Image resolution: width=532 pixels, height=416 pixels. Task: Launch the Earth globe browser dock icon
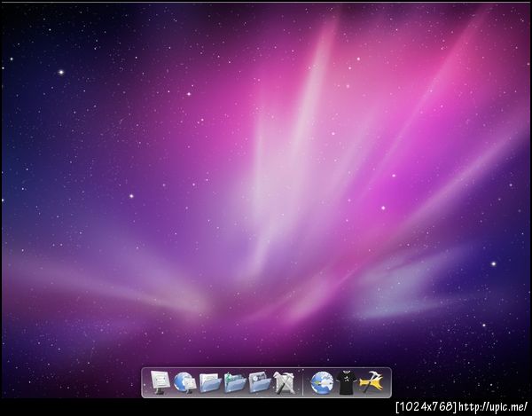coord(322,383)
